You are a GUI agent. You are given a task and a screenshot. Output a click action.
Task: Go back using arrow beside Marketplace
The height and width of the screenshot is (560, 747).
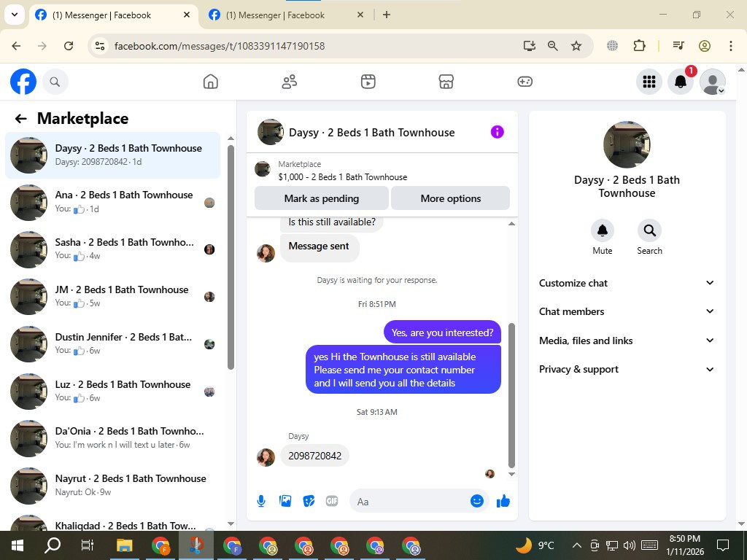[x=20, y=119]
